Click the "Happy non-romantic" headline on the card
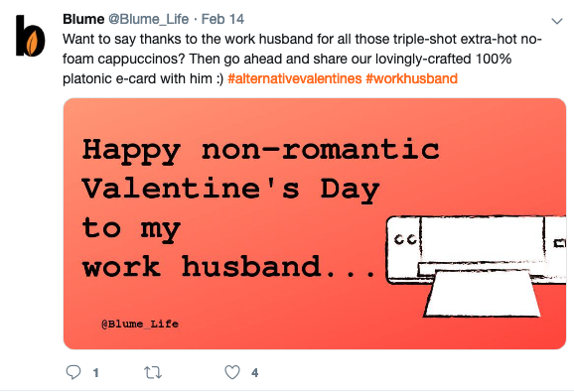Screen dimensions: 574x392 pos(260,151)
